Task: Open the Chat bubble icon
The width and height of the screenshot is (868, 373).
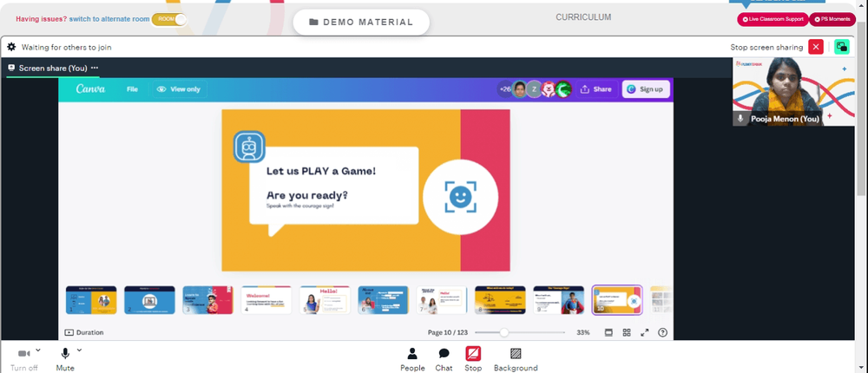Action: tap(444, 354)
